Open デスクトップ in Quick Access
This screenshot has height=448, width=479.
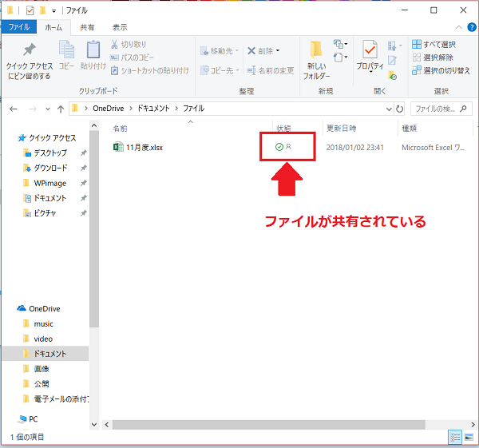(x=46, y=153)
